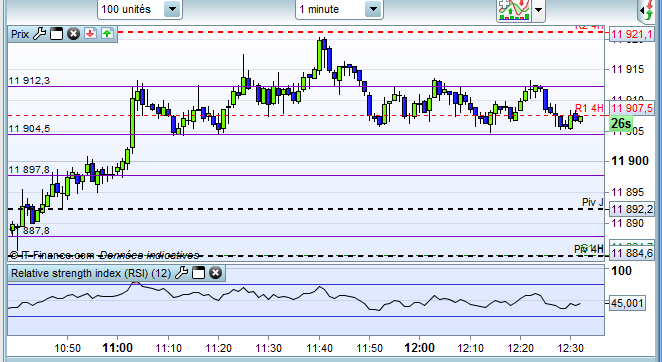Click the 11 907,5 price tag
662x362 pixels.
coord(632,109)
